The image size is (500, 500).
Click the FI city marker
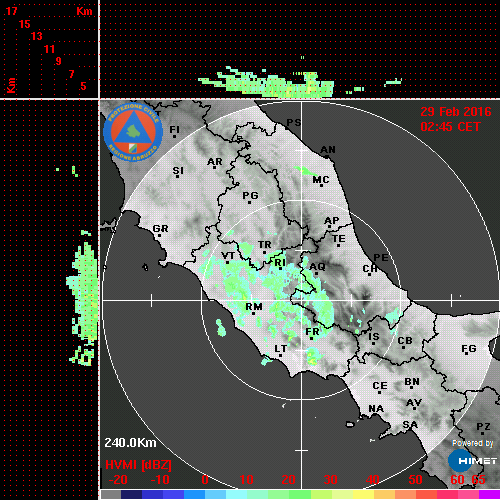tap(174, 130)
